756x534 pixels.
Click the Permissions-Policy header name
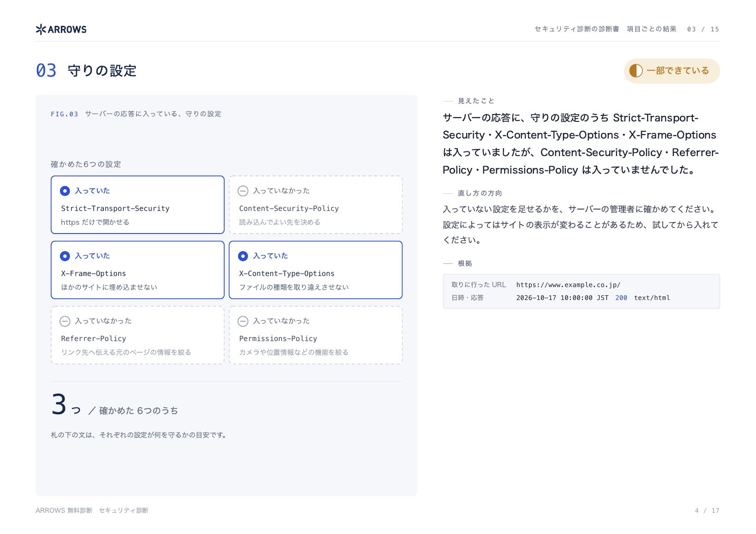point(278,338)
